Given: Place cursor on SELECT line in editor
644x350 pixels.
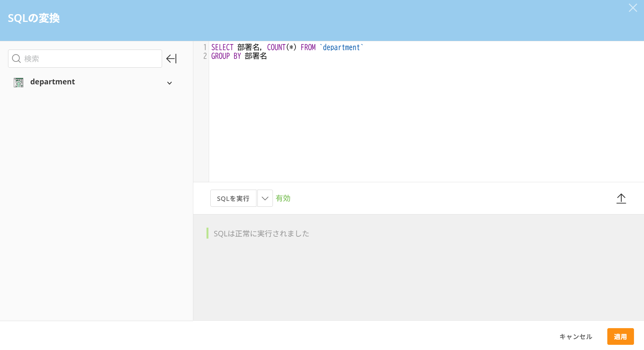Looking at the screenshot, I should coord(222,47).
